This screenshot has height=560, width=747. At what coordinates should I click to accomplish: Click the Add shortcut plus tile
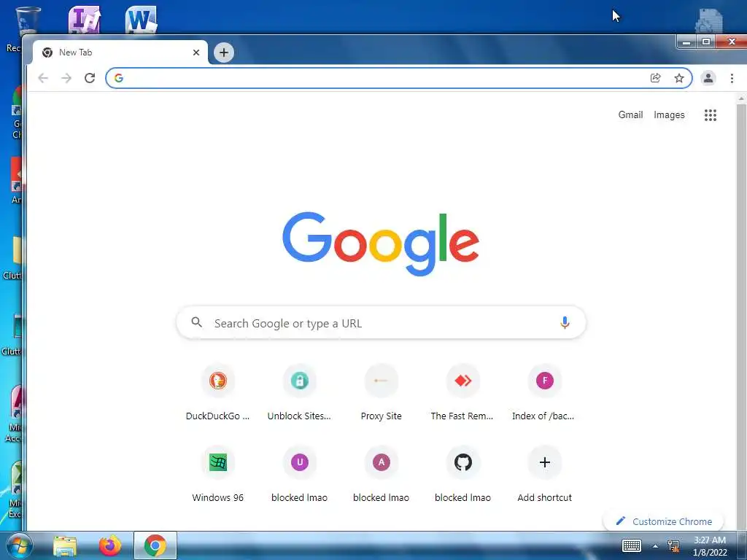544,474
